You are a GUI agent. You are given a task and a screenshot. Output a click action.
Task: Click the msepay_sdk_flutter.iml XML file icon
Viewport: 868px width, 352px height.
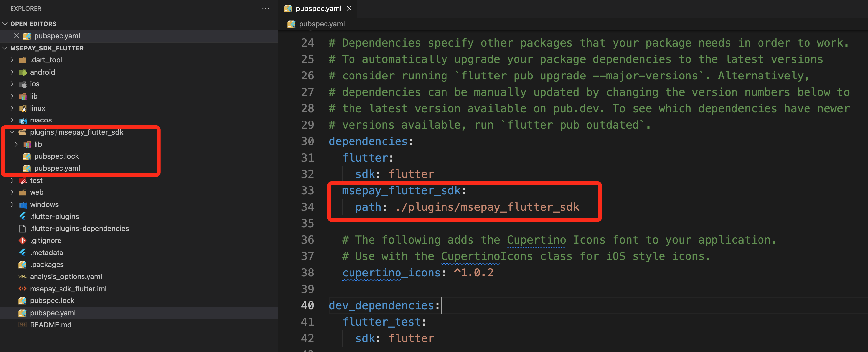(x=23, y=288)
